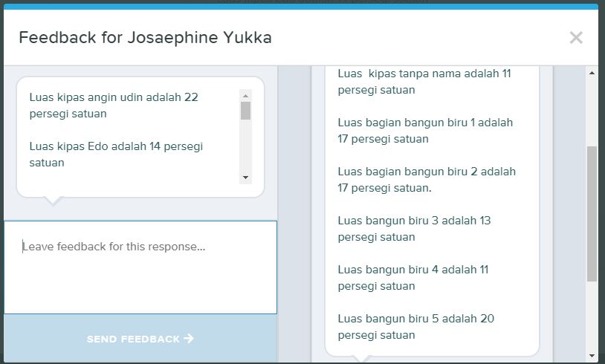Click the left response box scrollbar thumb
This screenshot has height=364, width=605.
click(245, 111)
